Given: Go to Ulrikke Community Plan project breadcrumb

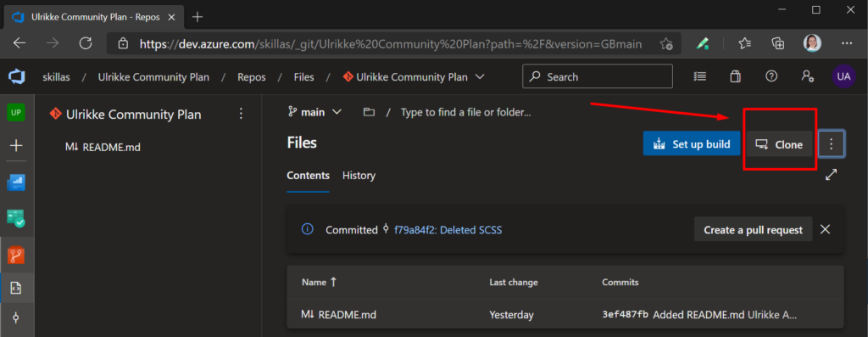Looking at the screenshot, I should [153, 77].
